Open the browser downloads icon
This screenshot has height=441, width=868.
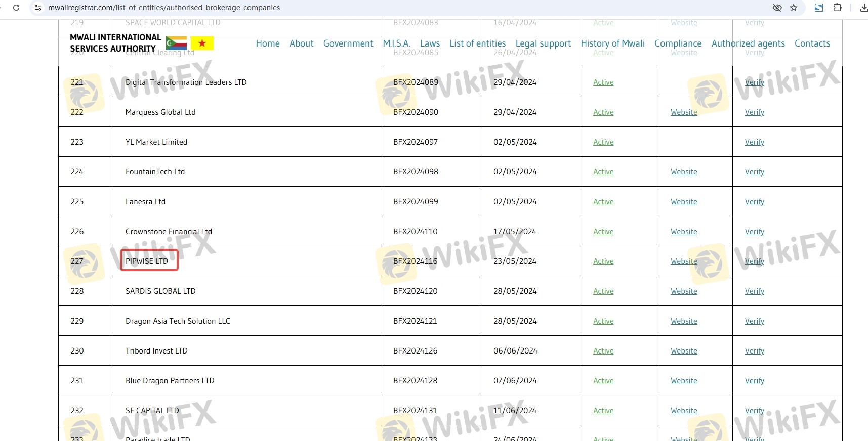(863, 8)
